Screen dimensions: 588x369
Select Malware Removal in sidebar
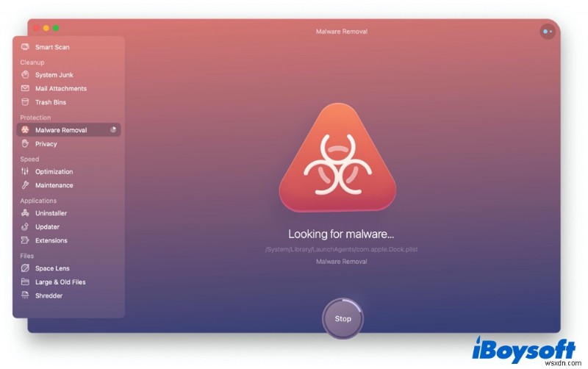(68, 130)
